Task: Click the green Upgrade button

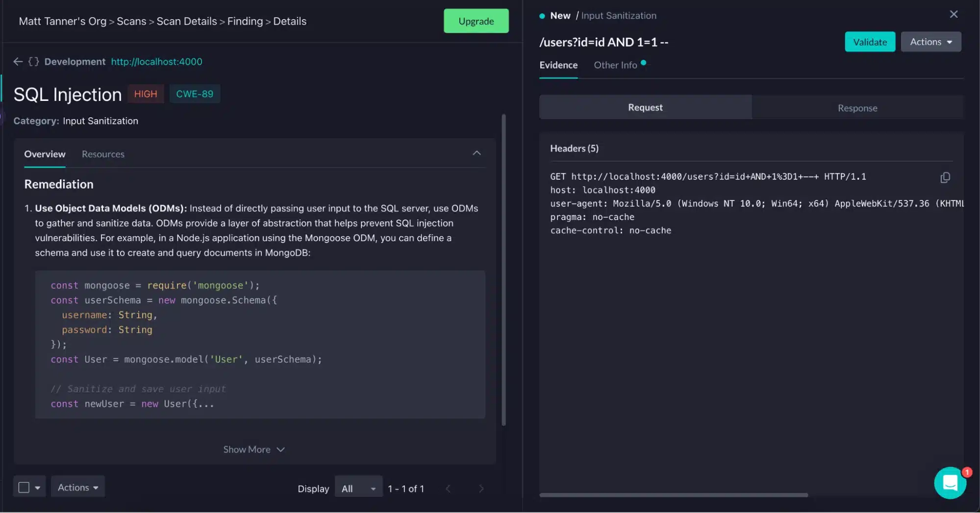Action: (476, 21)
